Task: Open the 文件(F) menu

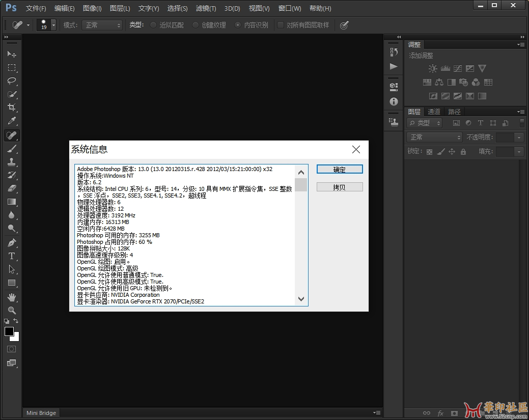Action: (36, 9)
